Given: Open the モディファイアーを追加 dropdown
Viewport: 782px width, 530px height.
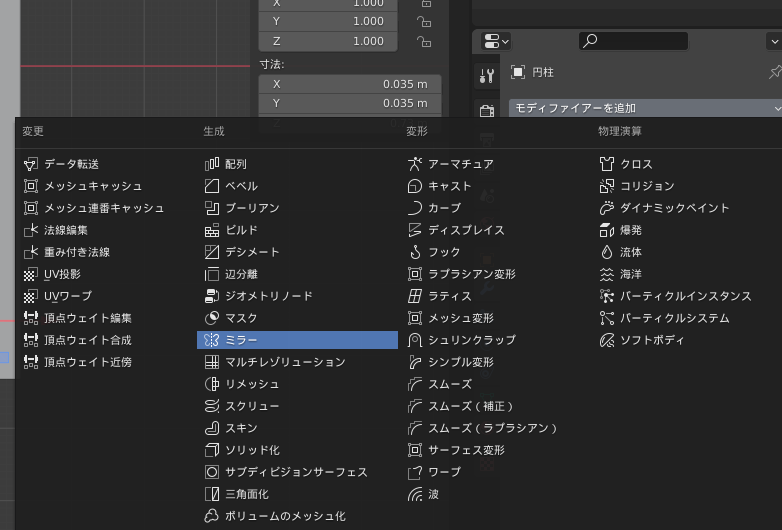Looking at the screenshot, I should (645, 108).
